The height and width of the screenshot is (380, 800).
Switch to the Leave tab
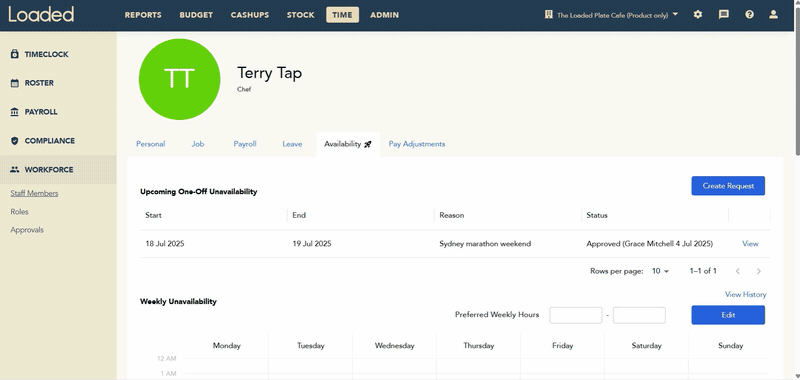tap(292, 144)
